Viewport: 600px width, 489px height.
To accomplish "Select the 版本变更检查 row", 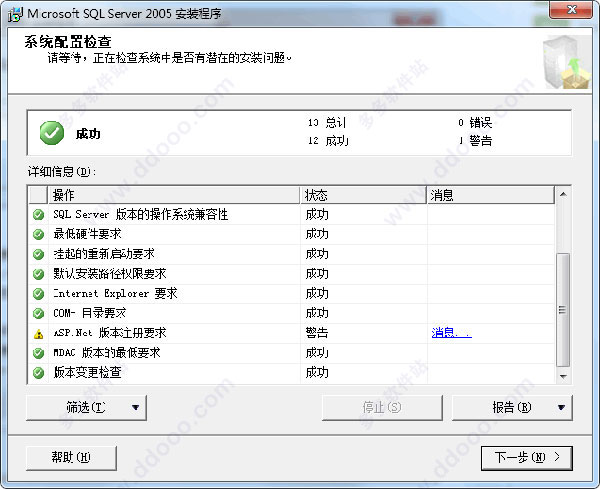I will (x=292, y=373).
